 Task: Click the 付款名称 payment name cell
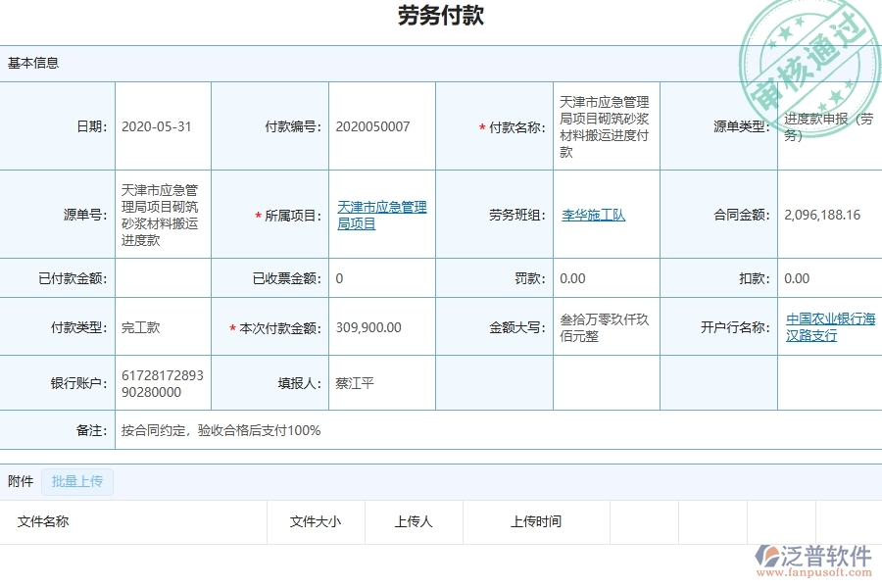[606, 125]
